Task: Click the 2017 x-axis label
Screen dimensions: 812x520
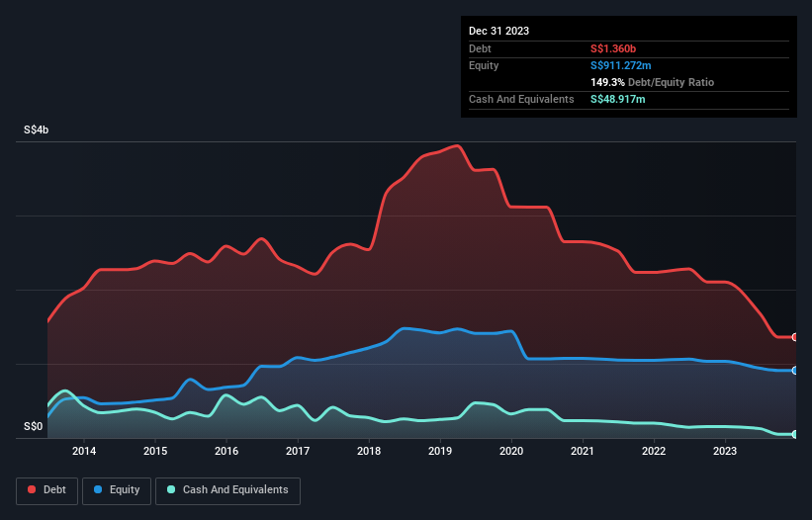Action: [x=298, y=451]
